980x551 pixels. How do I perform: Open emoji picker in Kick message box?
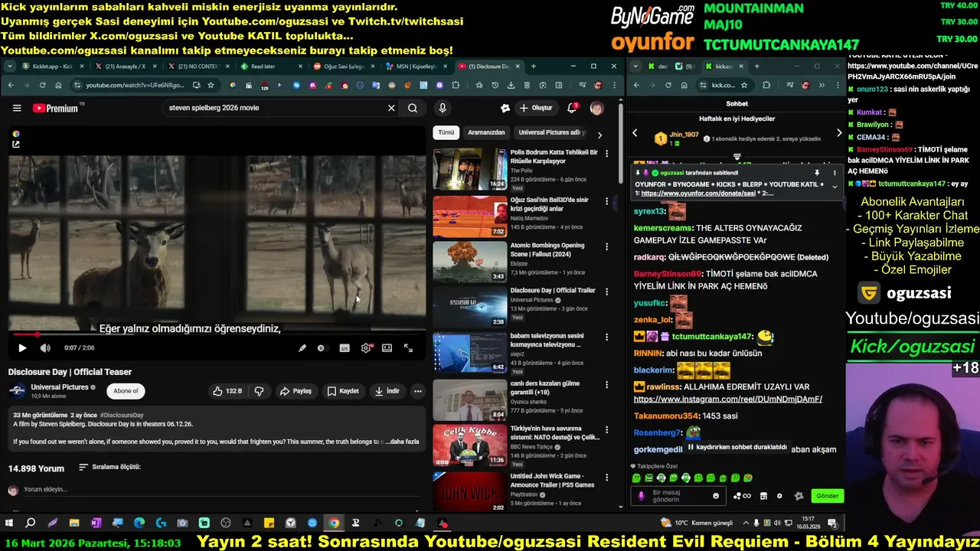pos(716,496)
